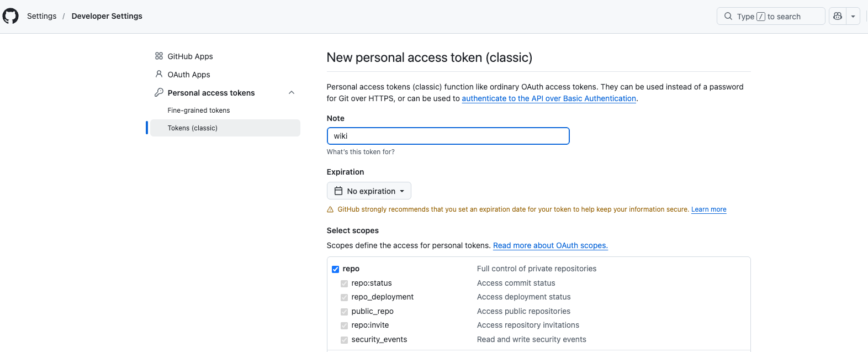Toggle the public_repo checkbox

pyautogui.click(x=344, y=312)
